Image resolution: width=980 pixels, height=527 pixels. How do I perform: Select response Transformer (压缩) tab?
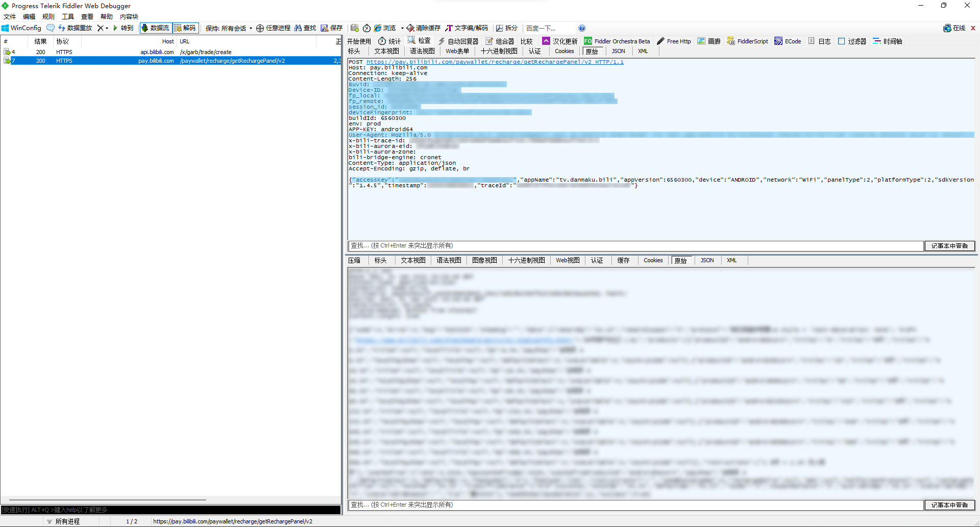354,260
